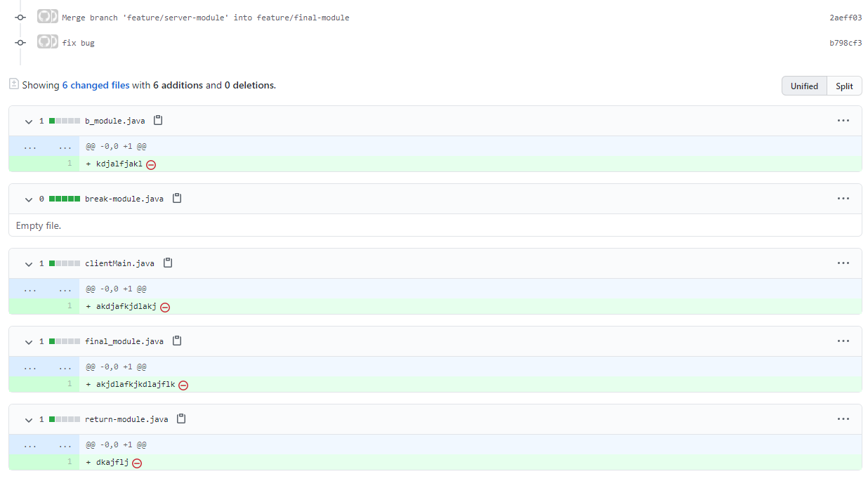Screen dimensions: 868x481
Task: Open b_module.java file link
Action: tap(115, 121)
